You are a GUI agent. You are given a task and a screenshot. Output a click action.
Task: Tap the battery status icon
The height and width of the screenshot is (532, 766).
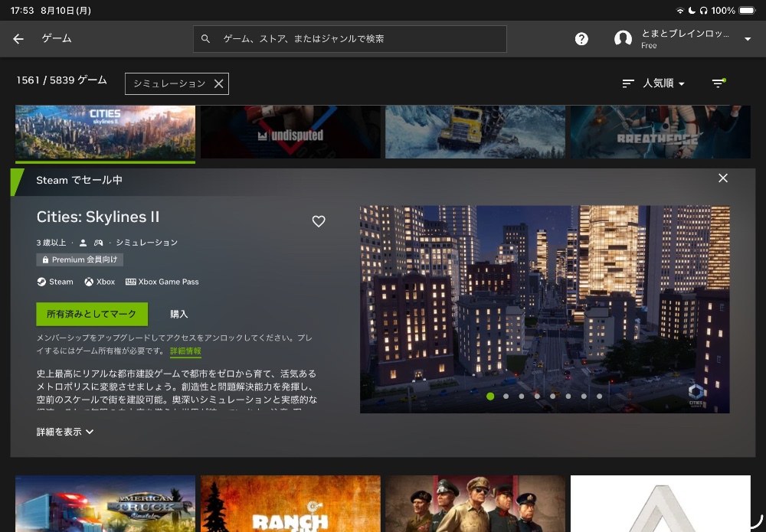(x=747, y=10)
